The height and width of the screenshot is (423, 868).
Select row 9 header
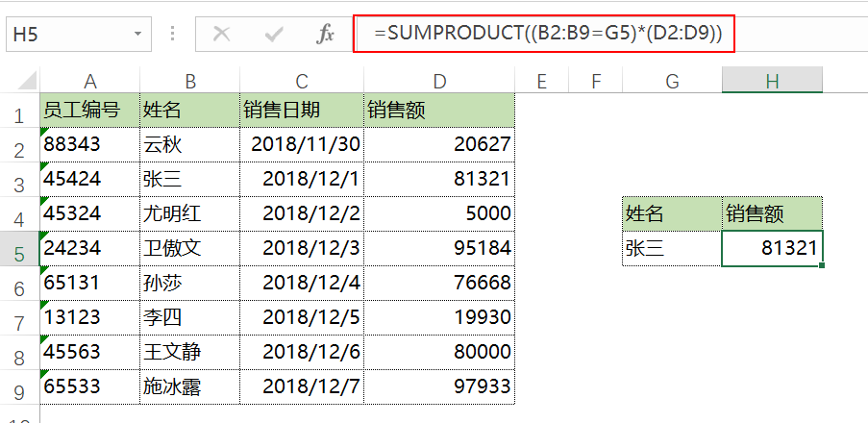(18, 387)
